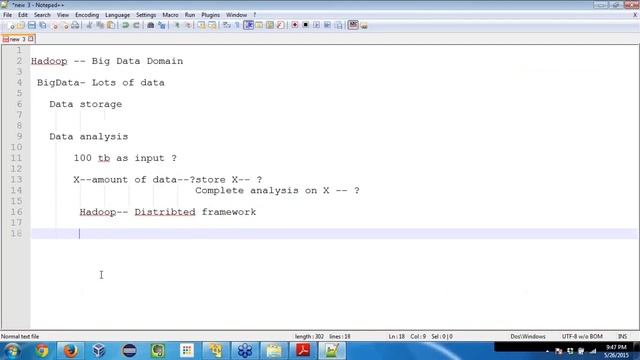Open the Window menu
Image resolution: width=640 pixels, height=360 pixels.
(x=236, y=15)
